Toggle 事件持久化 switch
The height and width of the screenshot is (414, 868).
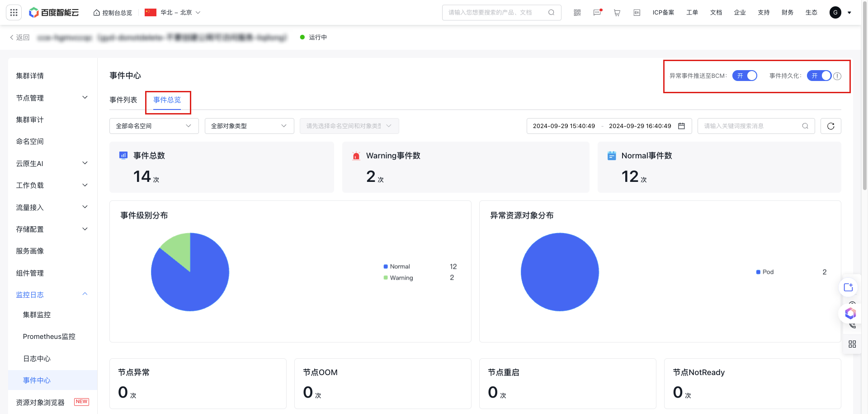[x=819, y=76]
